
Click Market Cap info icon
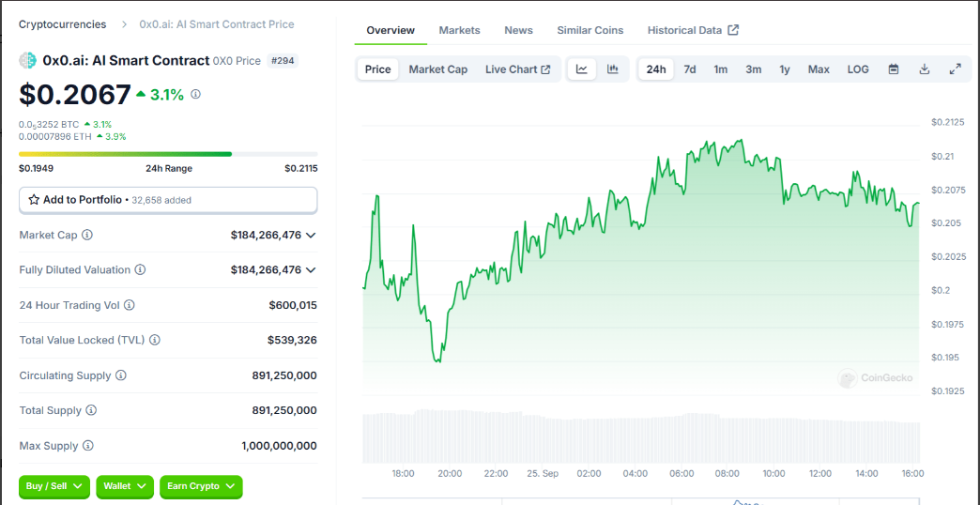[x=87, y=235]
